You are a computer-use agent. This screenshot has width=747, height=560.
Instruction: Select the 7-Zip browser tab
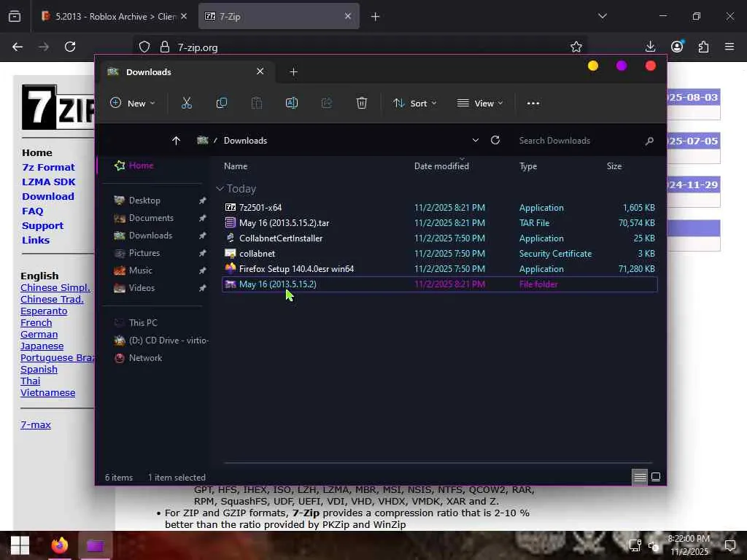click(x=279, y=17)
